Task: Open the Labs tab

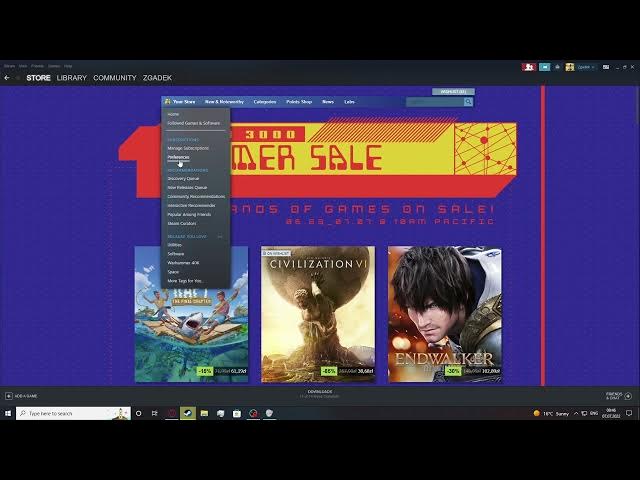Action: coord(349,102)
